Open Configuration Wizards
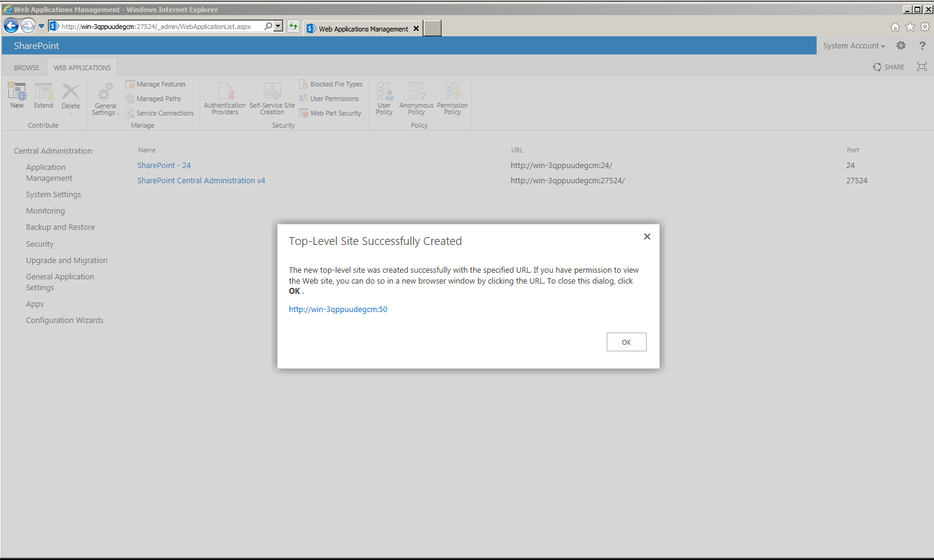This screenshot has height=560, width=934. pos(65,320)
